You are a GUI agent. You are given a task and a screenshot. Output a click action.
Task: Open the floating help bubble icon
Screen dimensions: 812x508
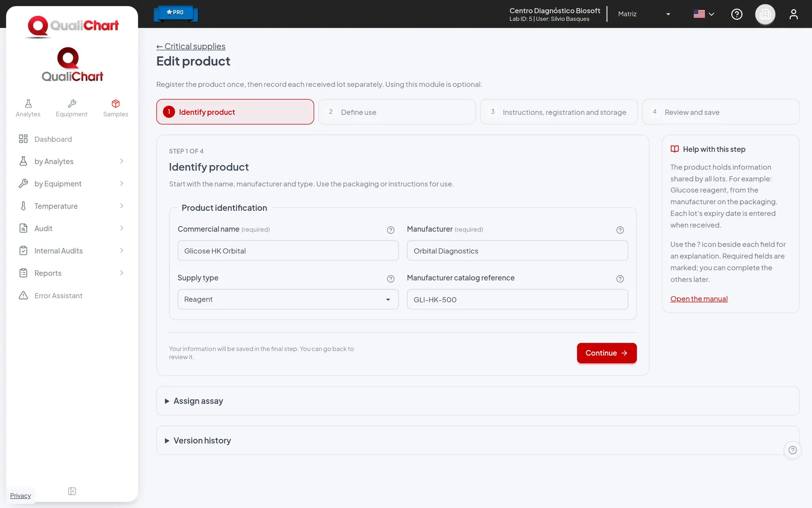[793, 450]
